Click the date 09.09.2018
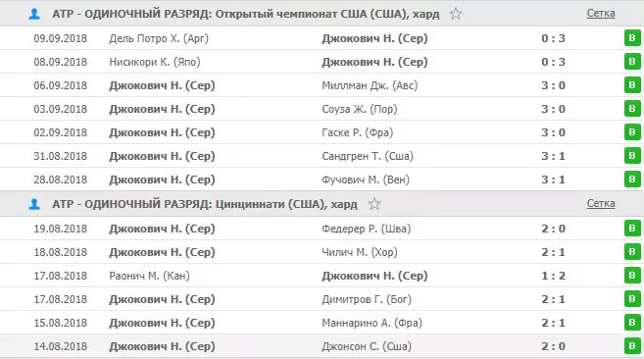 [61, 38]
